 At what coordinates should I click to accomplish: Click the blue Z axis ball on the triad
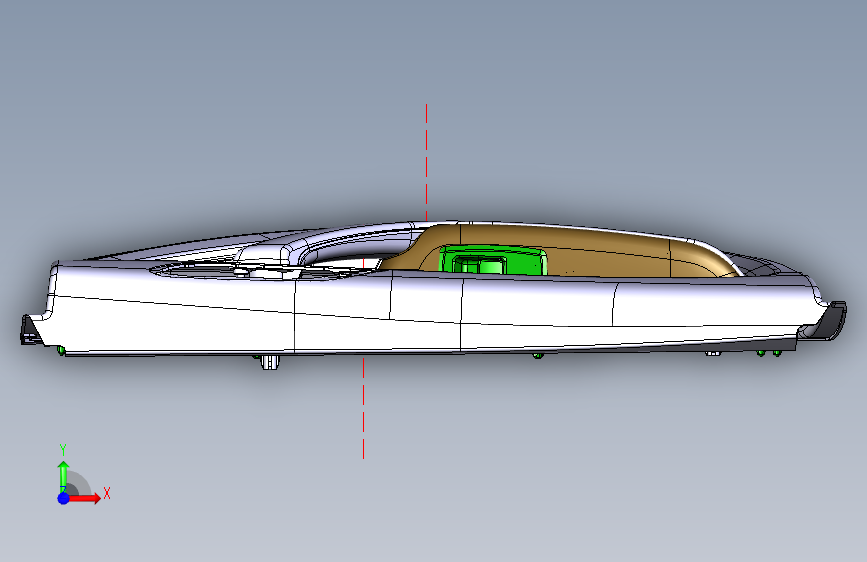point(63,498)
